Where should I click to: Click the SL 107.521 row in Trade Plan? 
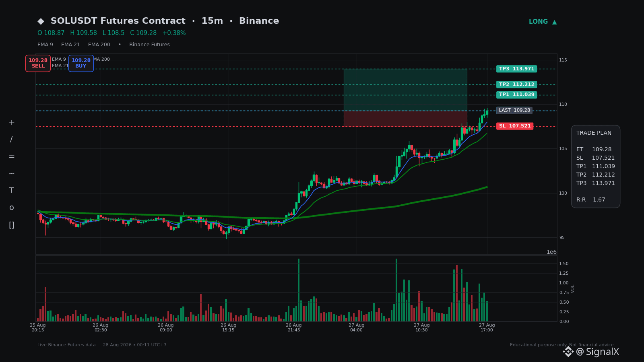[x=596, y=158]
